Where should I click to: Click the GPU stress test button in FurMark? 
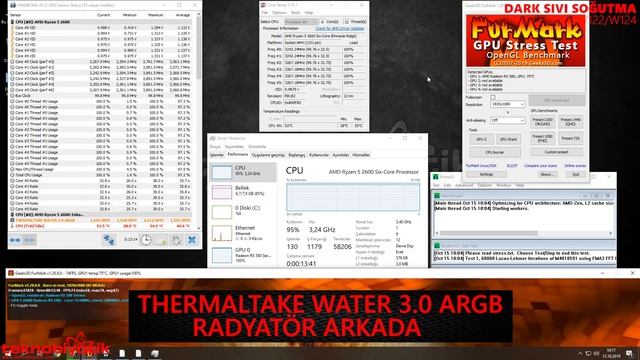click(x=557, y=100)
